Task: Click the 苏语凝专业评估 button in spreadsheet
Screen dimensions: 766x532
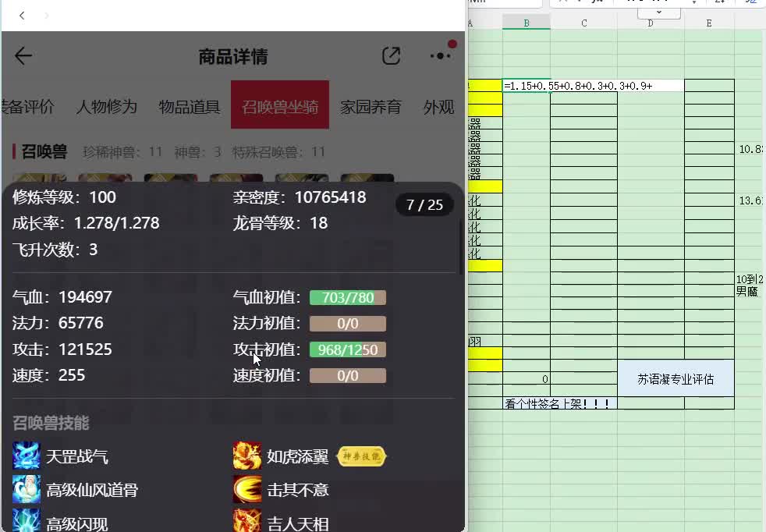Action: coord(676,378)
